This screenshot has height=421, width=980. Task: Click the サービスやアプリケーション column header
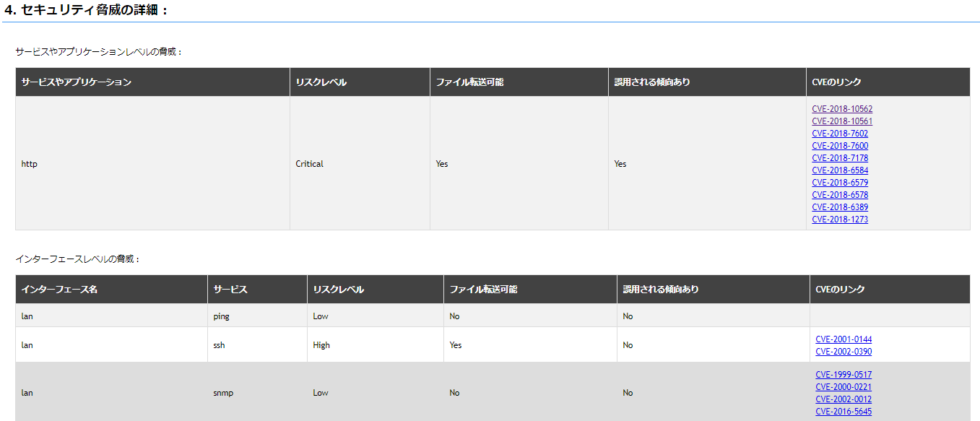[77, 82]
